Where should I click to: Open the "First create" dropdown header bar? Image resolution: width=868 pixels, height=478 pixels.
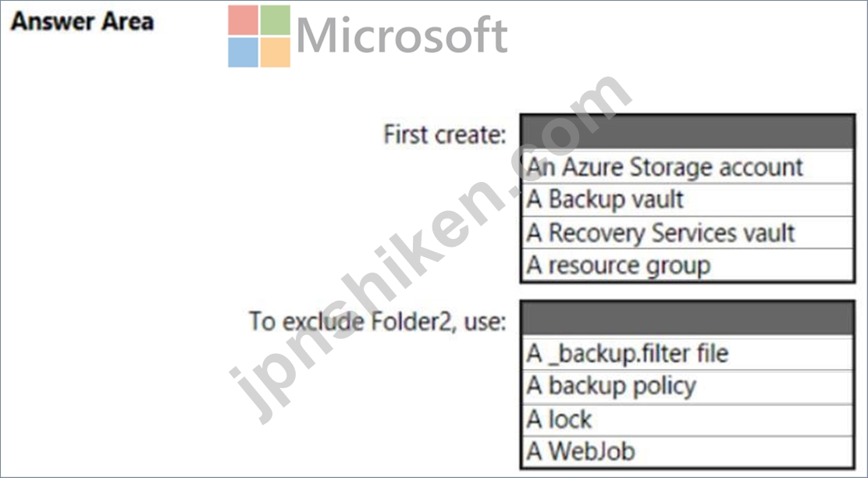(687, 133)
